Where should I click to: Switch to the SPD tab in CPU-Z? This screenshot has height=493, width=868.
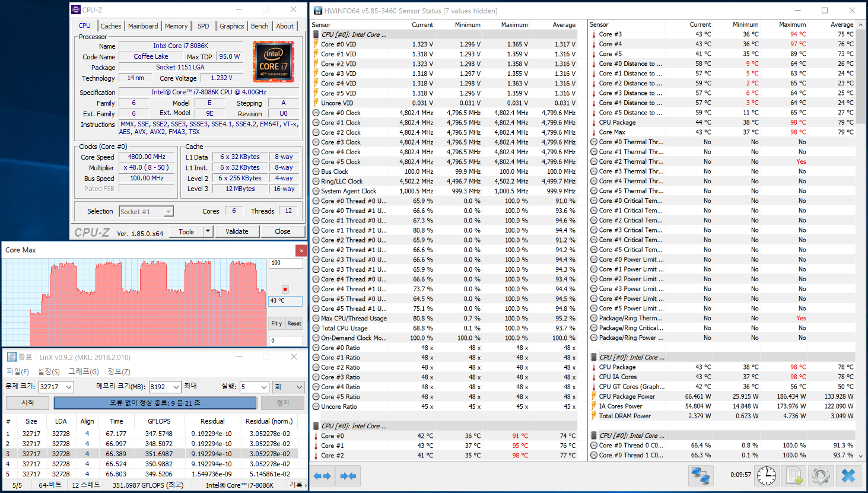coord(204,26)
